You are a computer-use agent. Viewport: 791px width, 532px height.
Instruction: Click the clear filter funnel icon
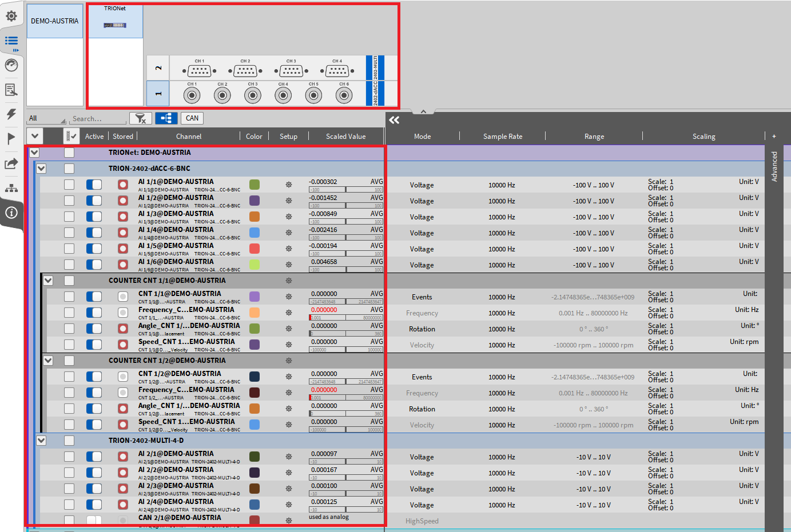140,118
